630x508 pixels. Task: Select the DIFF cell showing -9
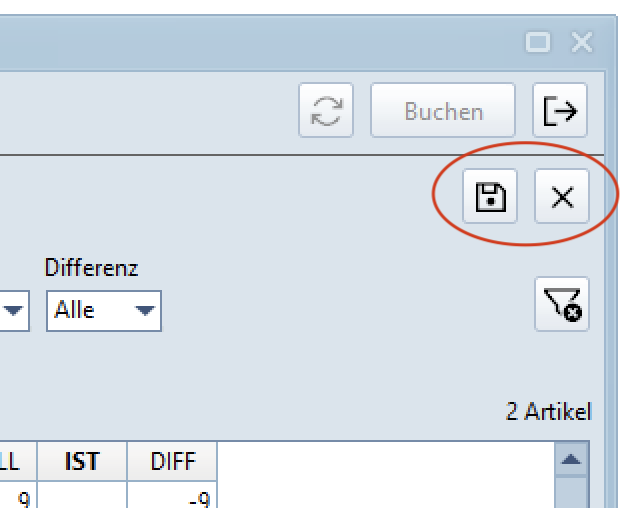[172, 497]
